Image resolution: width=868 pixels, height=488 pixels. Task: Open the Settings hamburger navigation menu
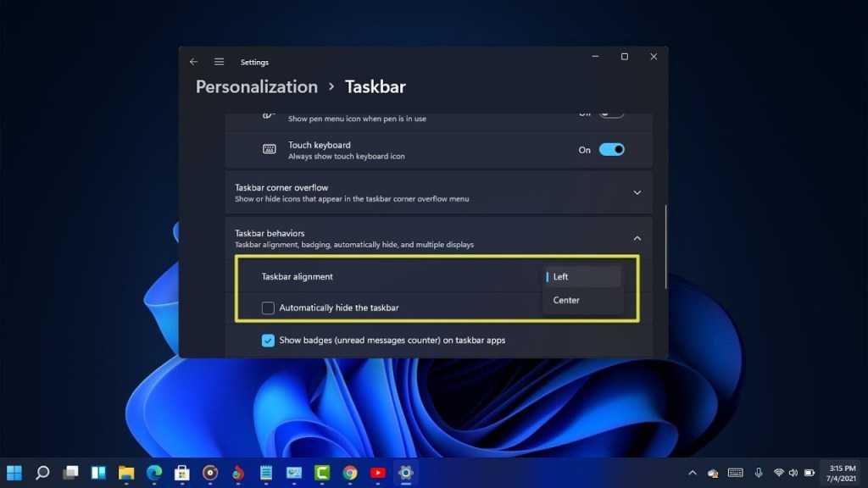[220, 62]
